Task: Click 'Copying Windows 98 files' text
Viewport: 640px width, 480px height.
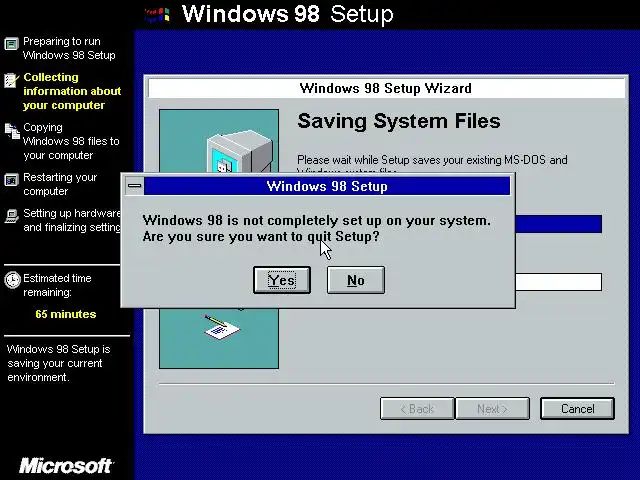Action: tap(71, 141)
